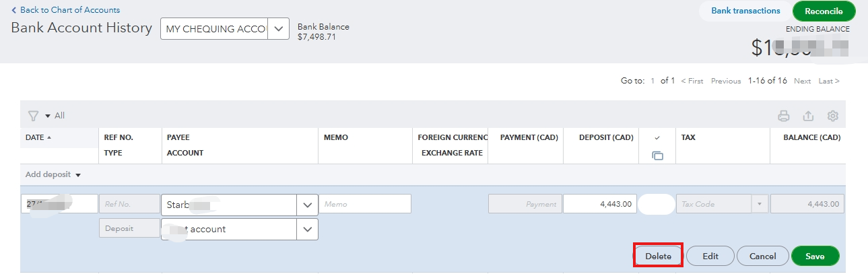
Task: Click the account field below payee
Action: pos(229,229)
